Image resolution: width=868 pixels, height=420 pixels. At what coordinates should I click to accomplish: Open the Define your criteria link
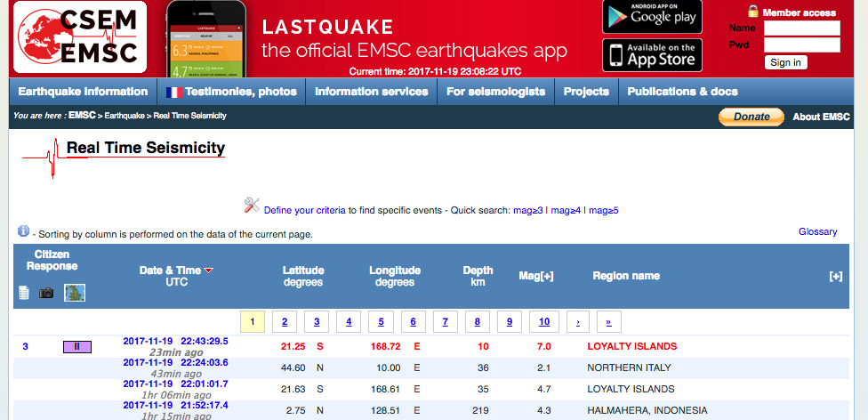[x=304, y=211]
